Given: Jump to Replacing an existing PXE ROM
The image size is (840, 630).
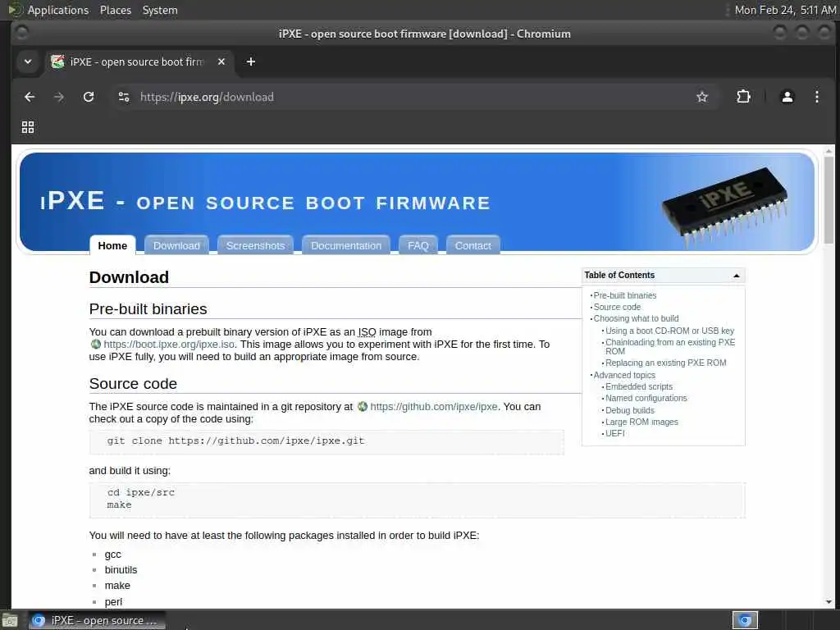Looking at the screenshot, I should tap(666, 363).
